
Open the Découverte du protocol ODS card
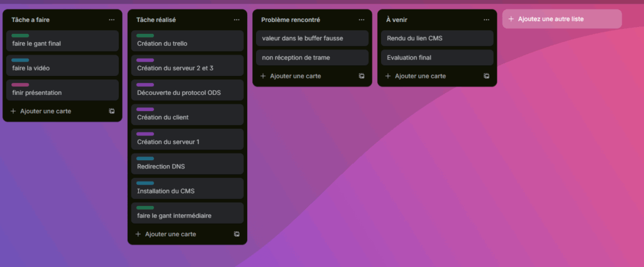187,93
